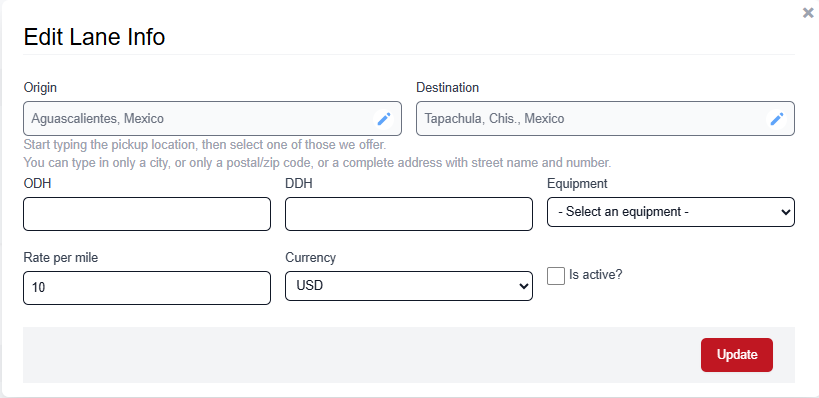This screenshot has width=819, height=398.
Task: Open the Currency dropdown showing USD
Action: point(409,286)
